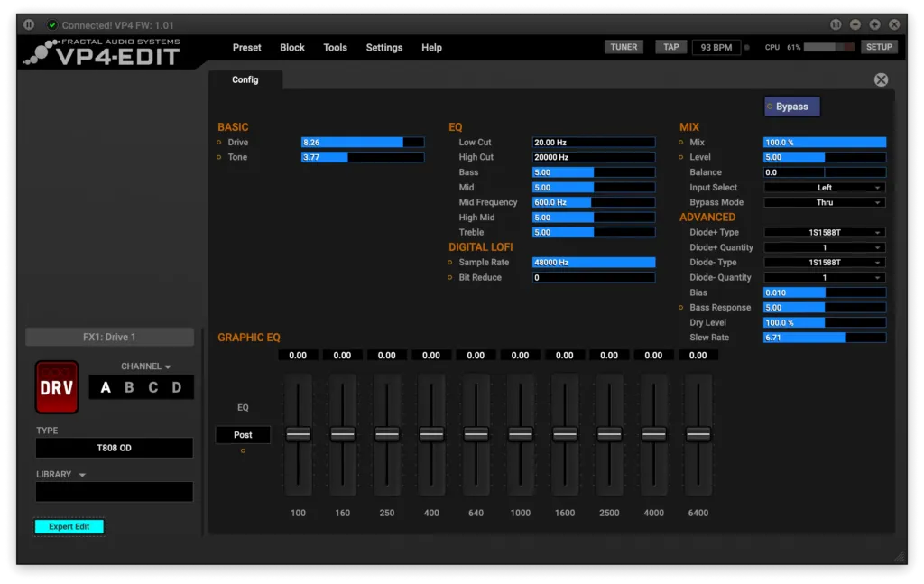The height and width of the screenshot is (584, 924).
Task: Click the modifier circle below the Post EQ box
Action: point(243,450)
